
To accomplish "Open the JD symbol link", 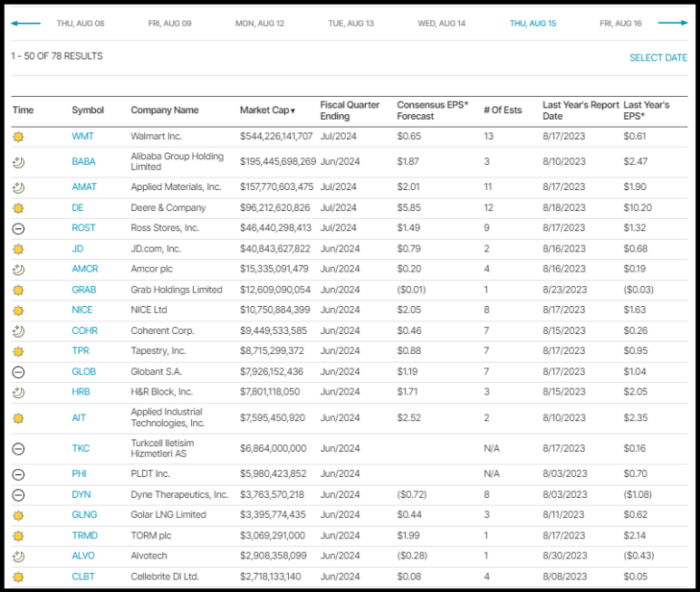I will pos(78,249).
